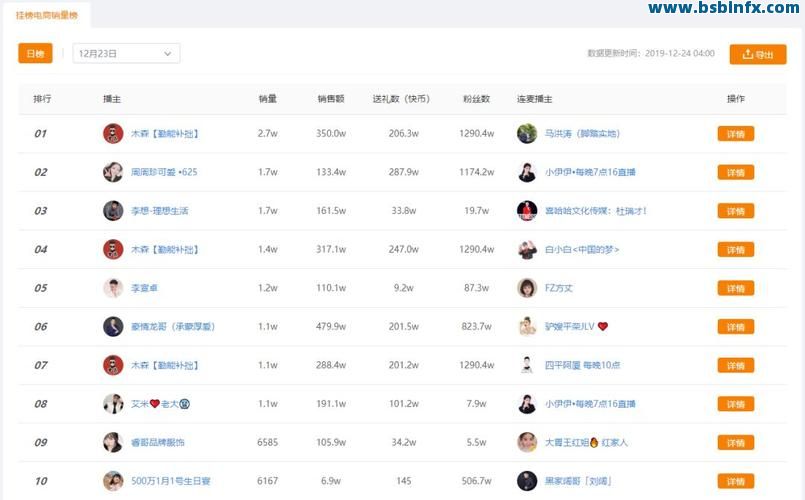805x500 pixels.
Task: Click 白小白 linked streamer avatar
Action: coord(527,250)
